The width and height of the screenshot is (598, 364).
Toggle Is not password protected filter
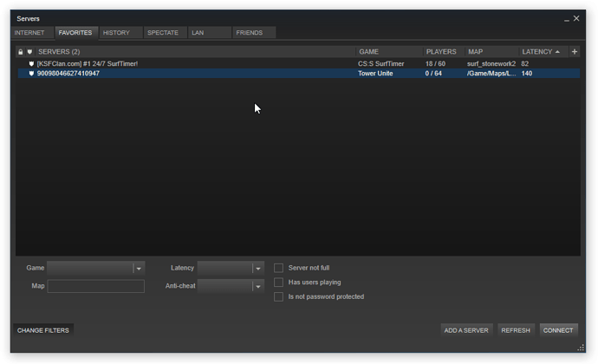pos(279,296)
